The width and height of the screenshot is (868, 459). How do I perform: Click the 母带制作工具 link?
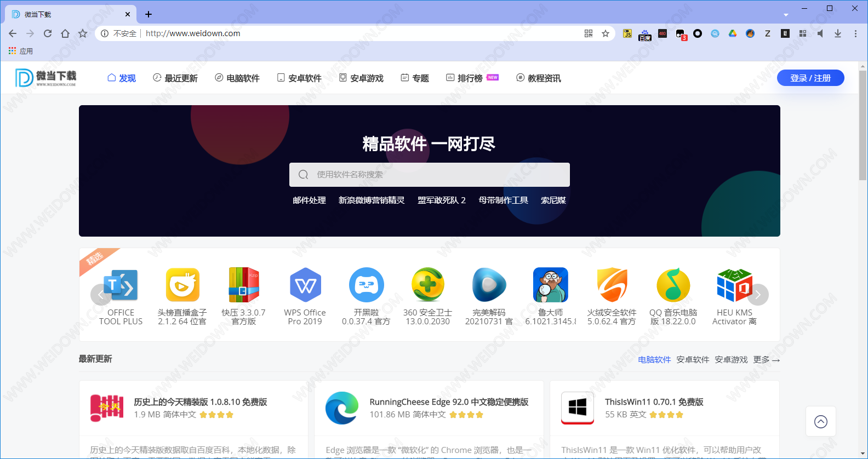pos(503,200)
